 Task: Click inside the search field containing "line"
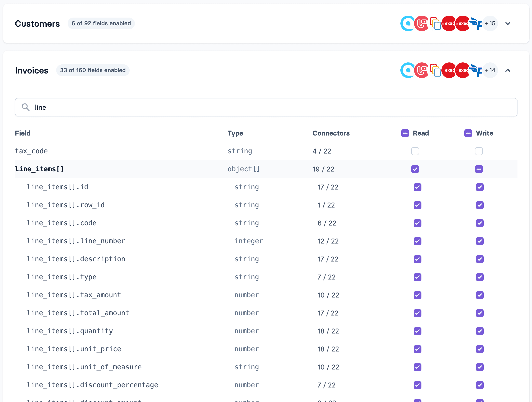pyautogui.click(x=144, y=107)
